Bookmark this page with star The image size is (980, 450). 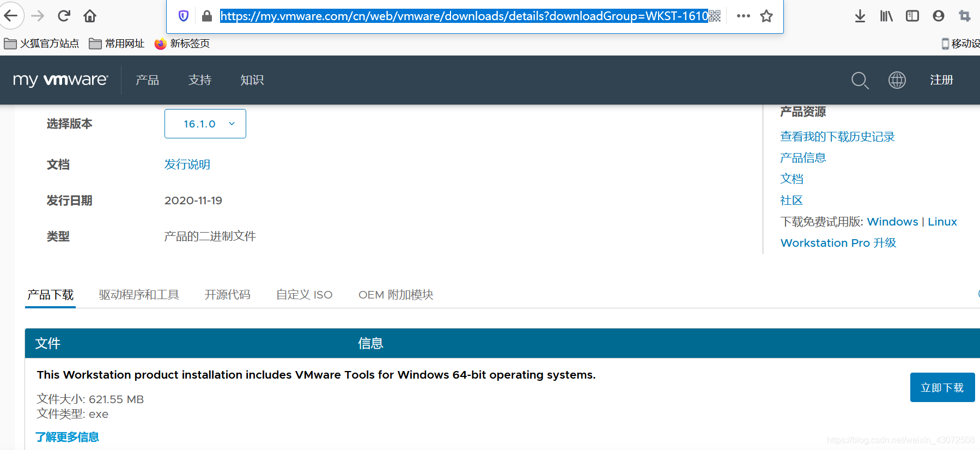pyautogui.click(x=766, y=16)
